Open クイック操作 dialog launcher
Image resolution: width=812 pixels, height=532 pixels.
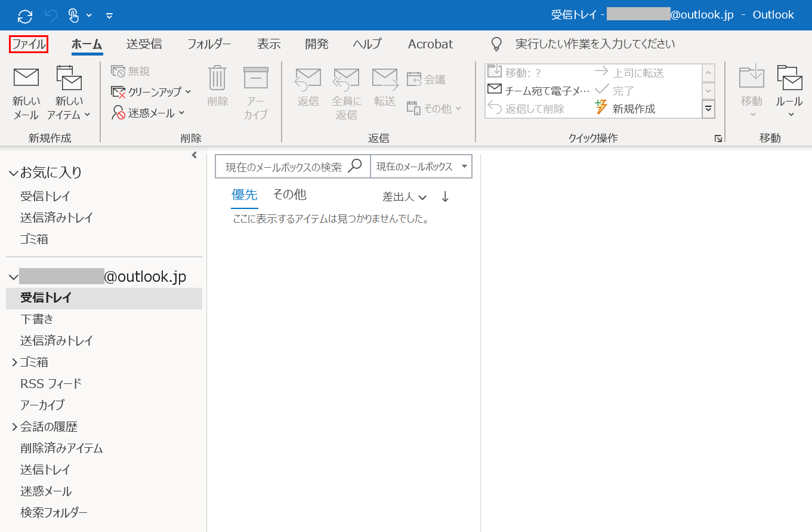point(718,139)
